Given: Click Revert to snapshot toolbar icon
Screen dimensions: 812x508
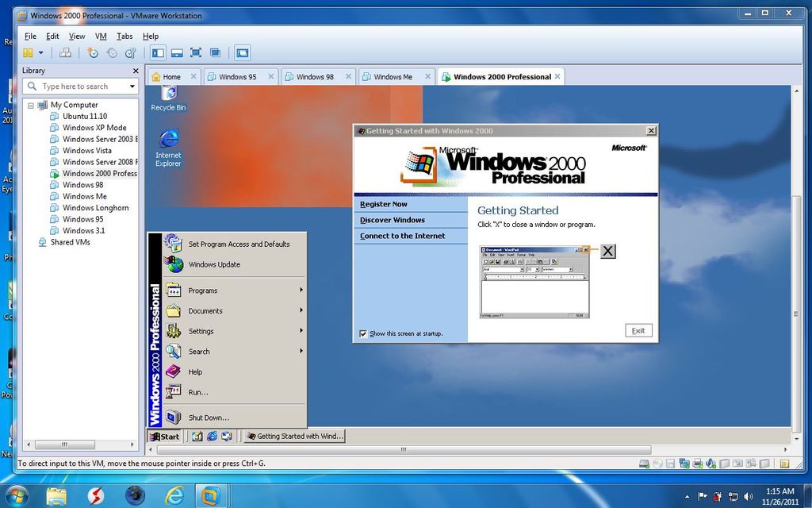Looking at the screenshot, I should 111,53.
